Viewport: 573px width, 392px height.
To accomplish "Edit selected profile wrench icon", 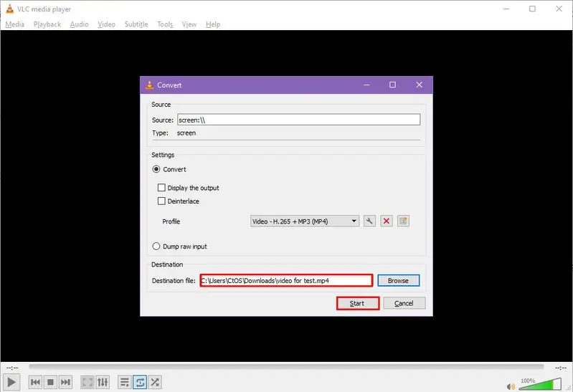I will click(x=369, y=221).
